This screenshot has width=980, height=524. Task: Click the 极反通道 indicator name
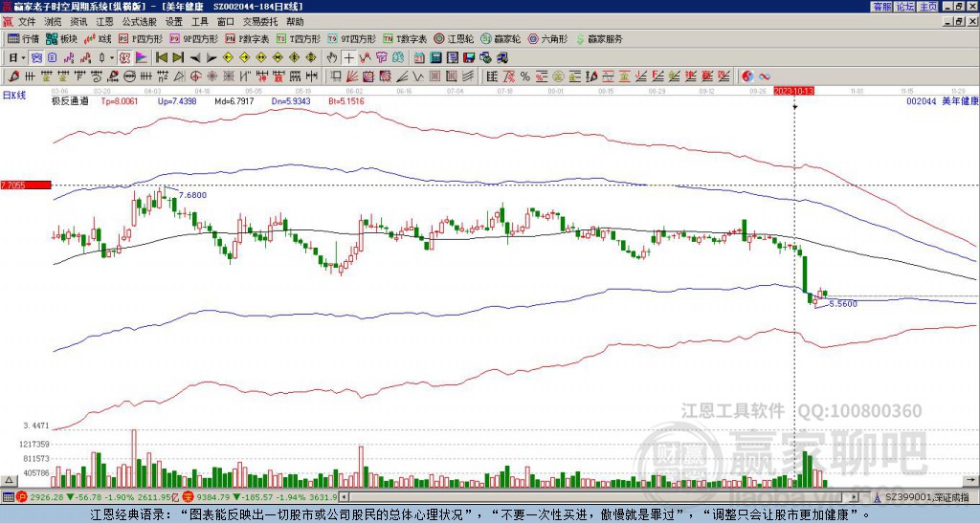(x=70, y=100)
